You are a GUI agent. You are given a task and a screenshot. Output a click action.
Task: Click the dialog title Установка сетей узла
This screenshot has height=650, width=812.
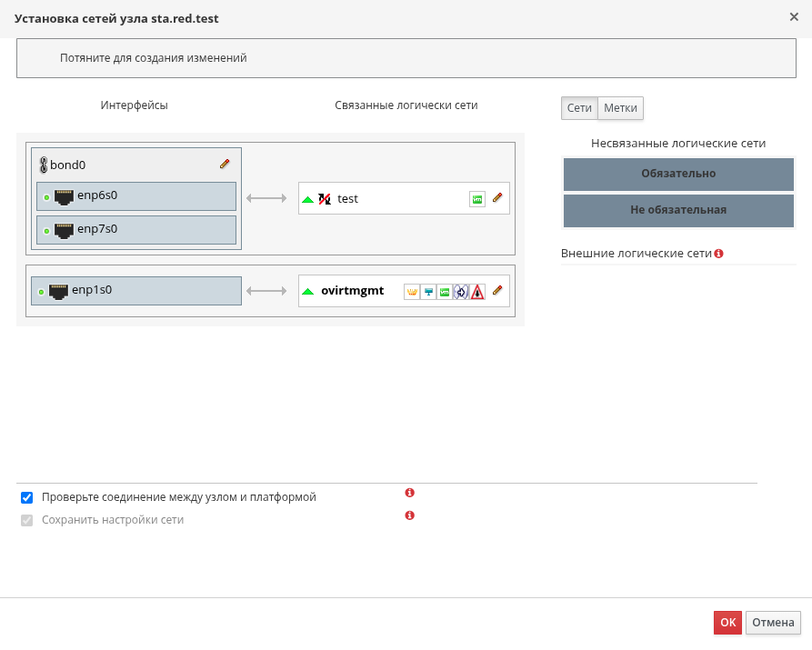[116, 19]
